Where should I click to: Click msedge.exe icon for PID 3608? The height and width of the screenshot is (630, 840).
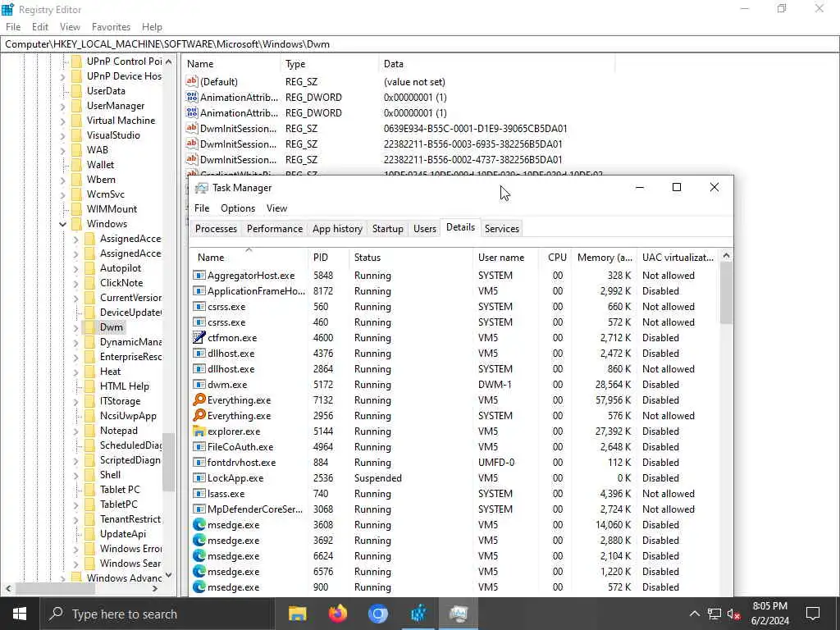(199, 525)
